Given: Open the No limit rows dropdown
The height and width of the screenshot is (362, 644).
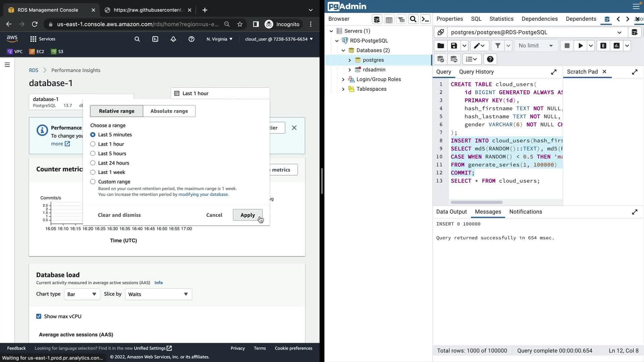Looking at the screenshot, I should pyautogui.click(x=535, y=46).
